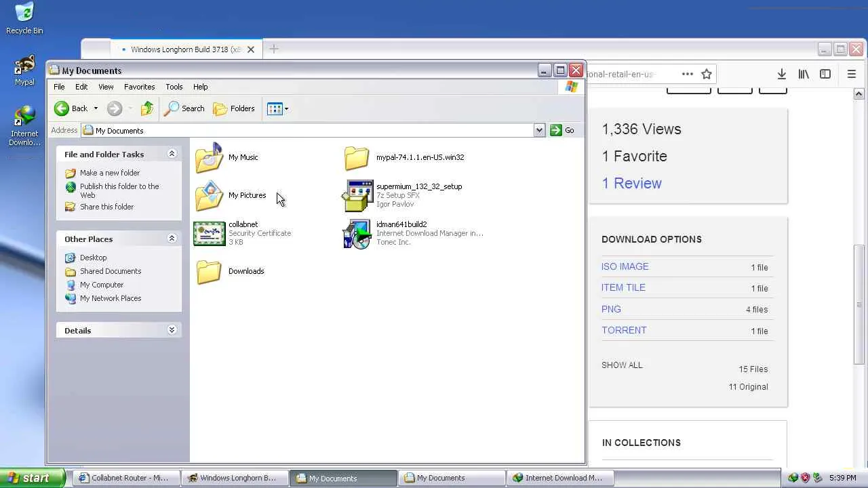Viewport: 868px width, 488px height.
Task: Toggle the Folders pane in Explorer
Action: (234, 108)
